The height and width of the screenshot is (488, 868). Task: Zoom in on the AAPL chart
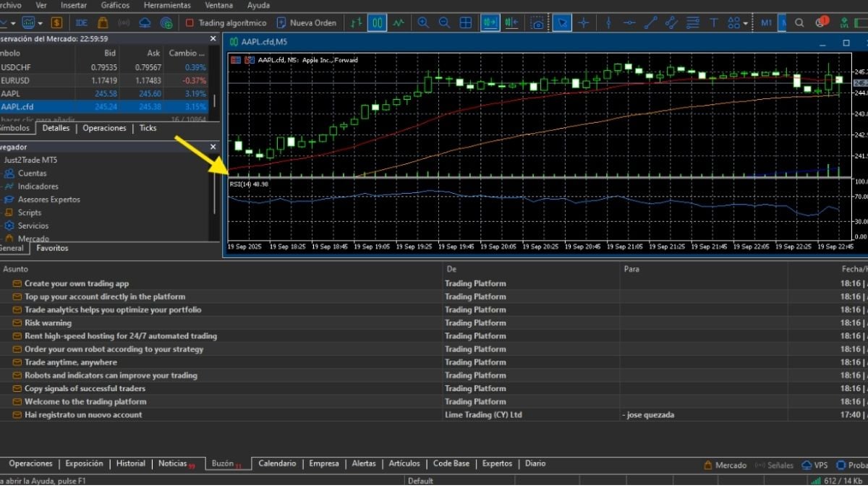pyautogui.click(x=422, y=22)
